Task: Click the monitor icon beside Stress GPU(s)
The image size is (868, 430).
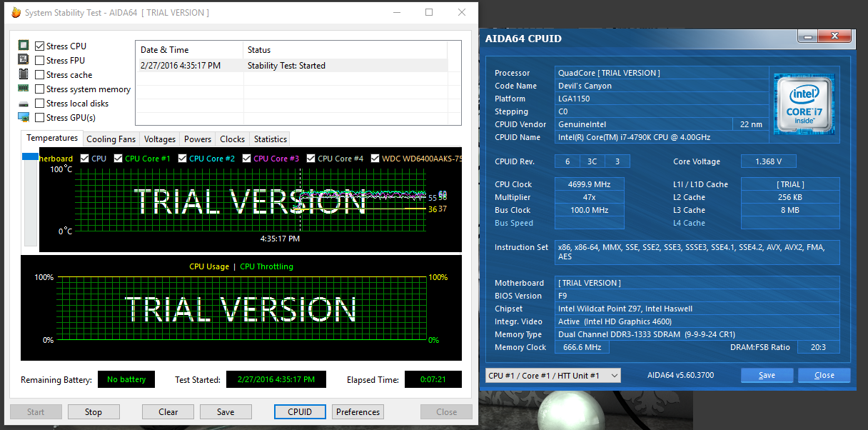Action: coord(24,117)
